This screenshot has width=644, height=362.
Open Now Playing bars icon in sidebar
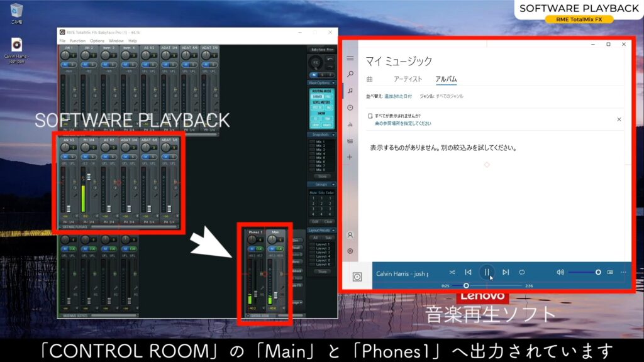coord(350,124)
